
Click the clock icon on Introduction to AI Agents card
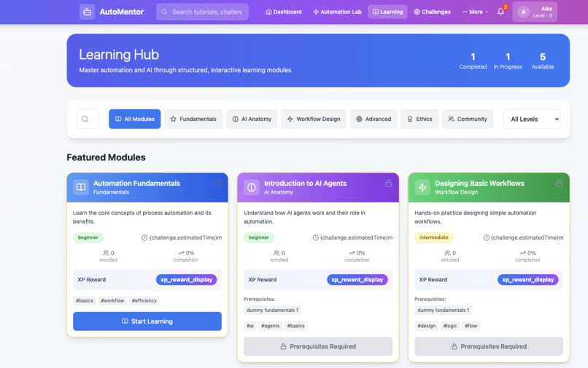point(315,238)
